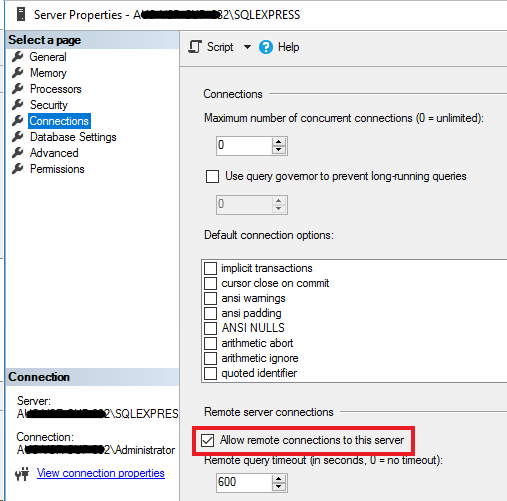Increase maximum concurrent connections with up arrow

[279, 142]
